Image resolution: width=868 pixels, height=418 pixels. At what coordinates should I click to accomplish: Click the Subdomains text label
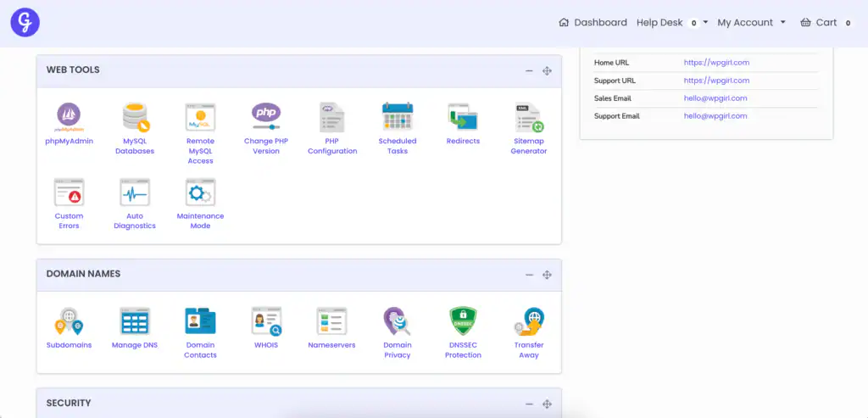70,345
